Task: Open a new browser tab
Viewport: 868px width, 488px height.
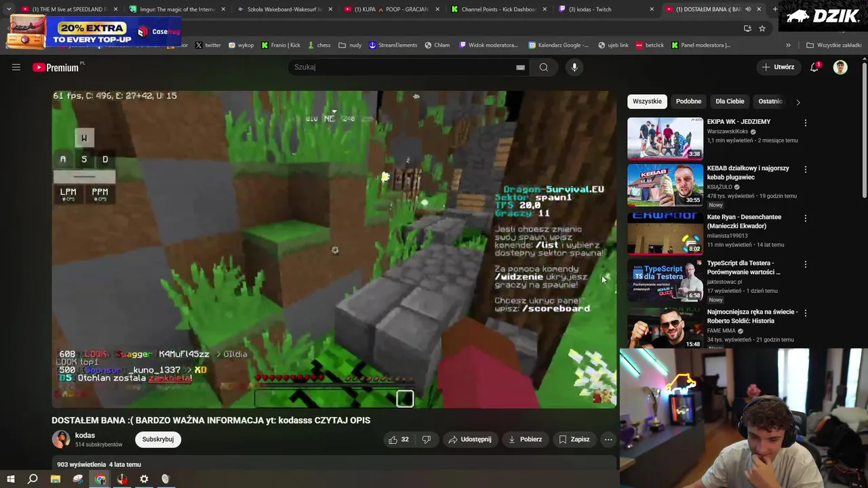Action: 775,9
